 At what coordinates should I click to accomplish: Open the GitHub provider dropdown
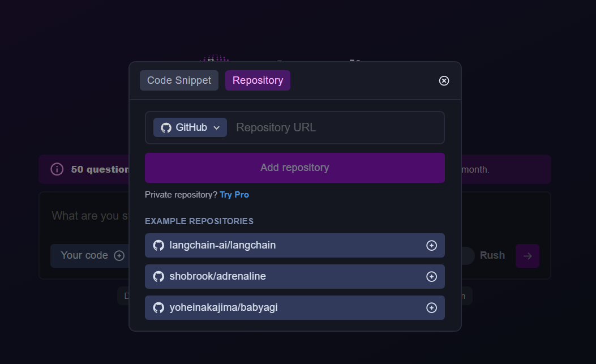[x=190, y=127]
